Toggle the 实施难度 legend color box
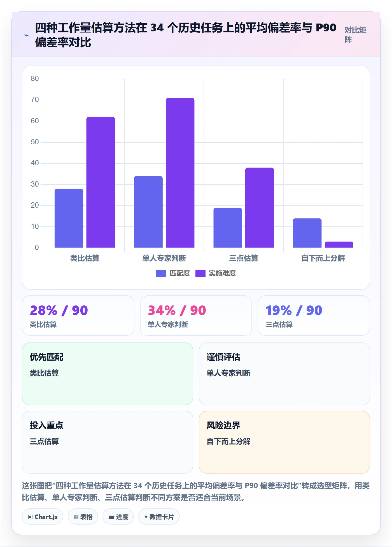The image size is (392, 547). coord(200,273)
